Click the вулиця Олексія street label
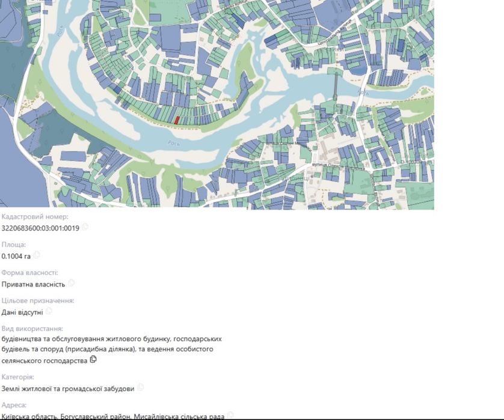This screenshot has width=504, height=420. (x=337, y=166)
